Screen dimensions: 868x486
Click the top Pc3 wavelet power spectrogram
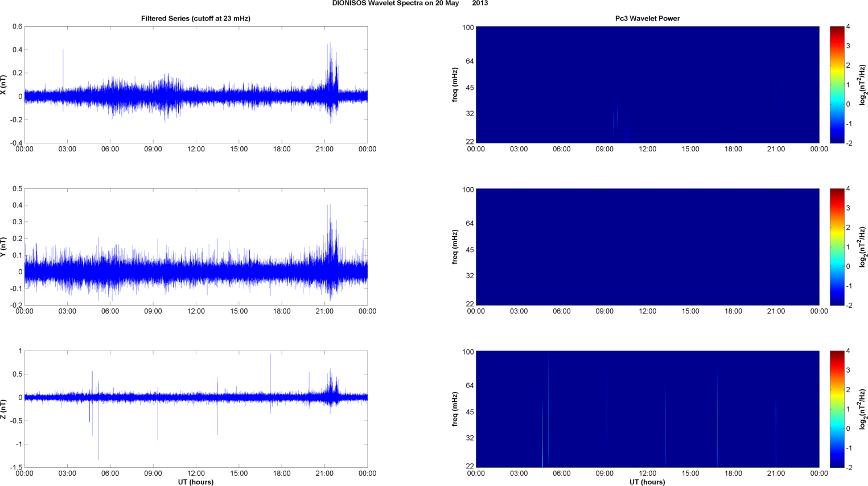647,85
